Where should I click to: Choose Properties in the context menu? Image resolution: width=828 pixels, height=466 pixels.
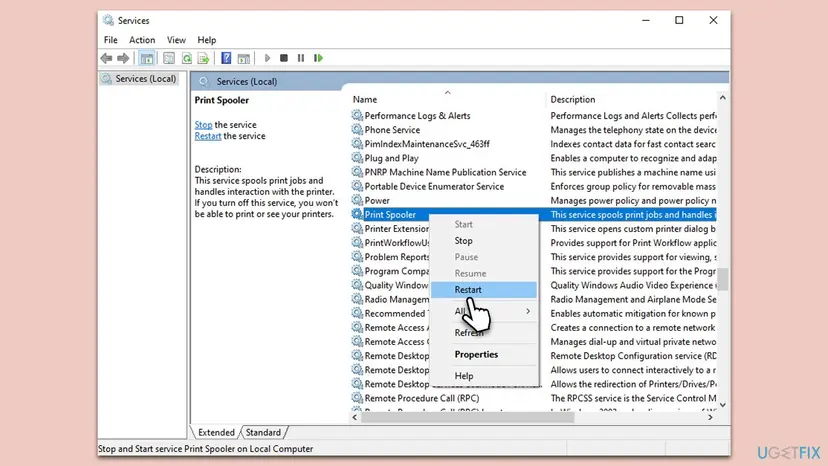(484, 355)
